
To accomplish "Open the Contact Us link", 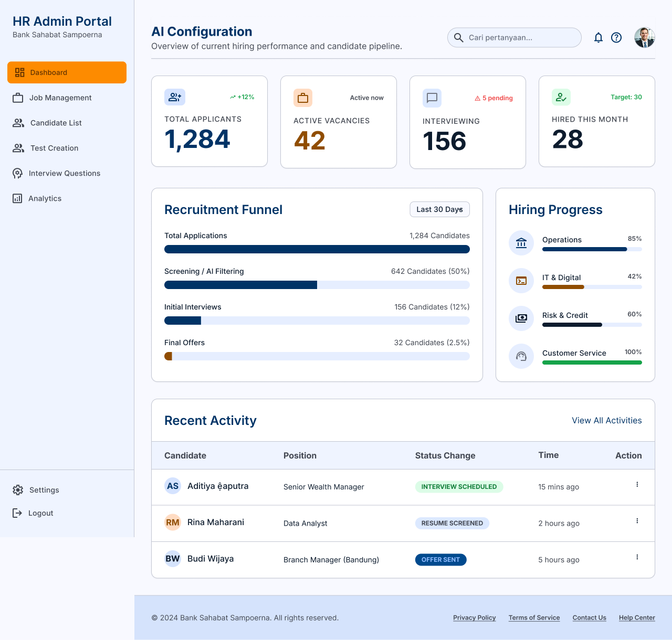I will tap(589, 618).
